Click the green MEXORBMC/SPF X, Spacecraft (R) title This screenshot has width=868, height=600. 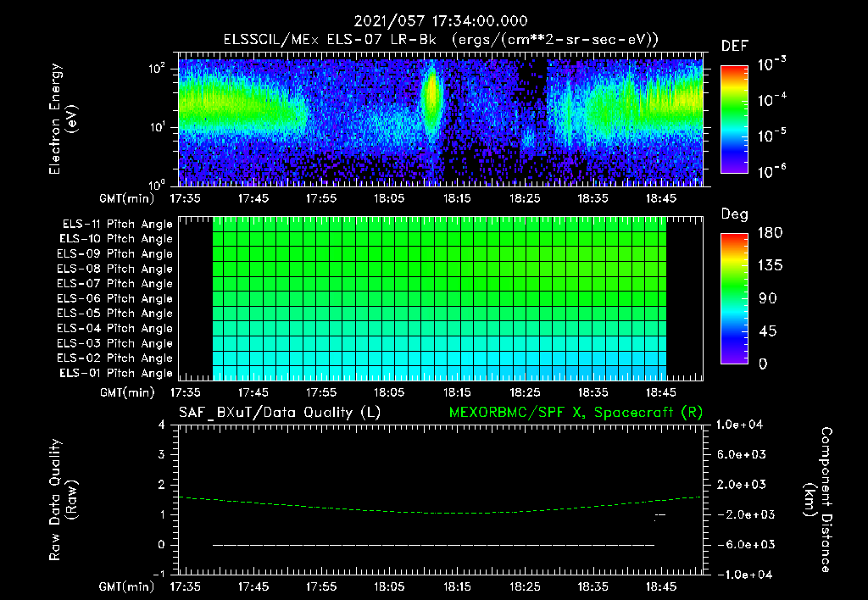pos(576,413)
